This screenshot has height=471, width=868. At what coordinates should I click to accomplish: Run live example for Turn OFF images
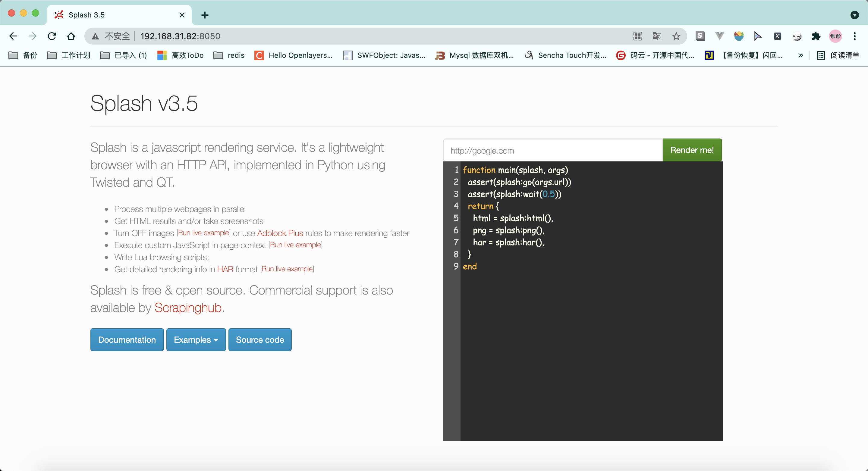pos(203,233)
